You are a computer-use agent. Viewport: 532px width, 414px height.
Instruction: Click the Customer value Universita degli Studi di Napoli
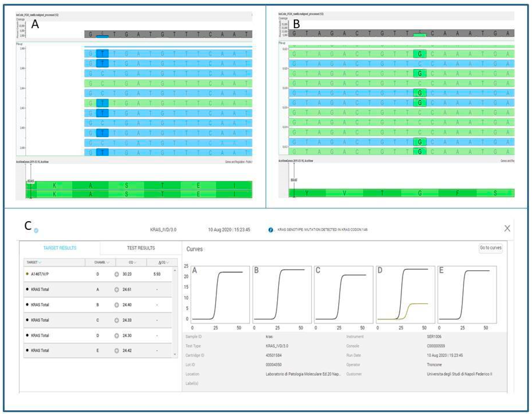[459, 374]
